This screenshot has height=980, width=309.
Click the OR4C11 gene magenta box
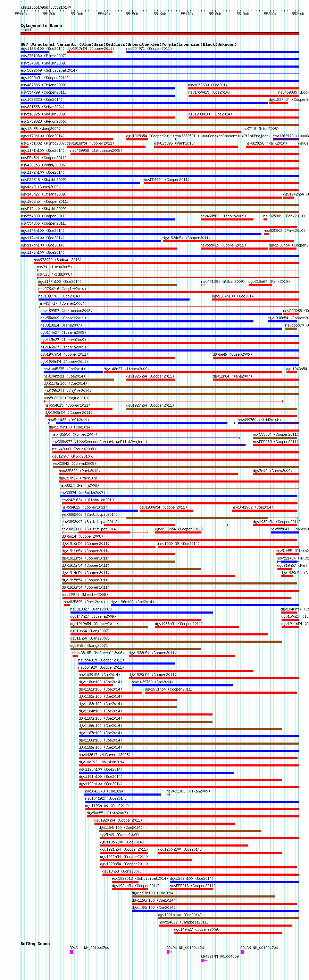(71, 952)
